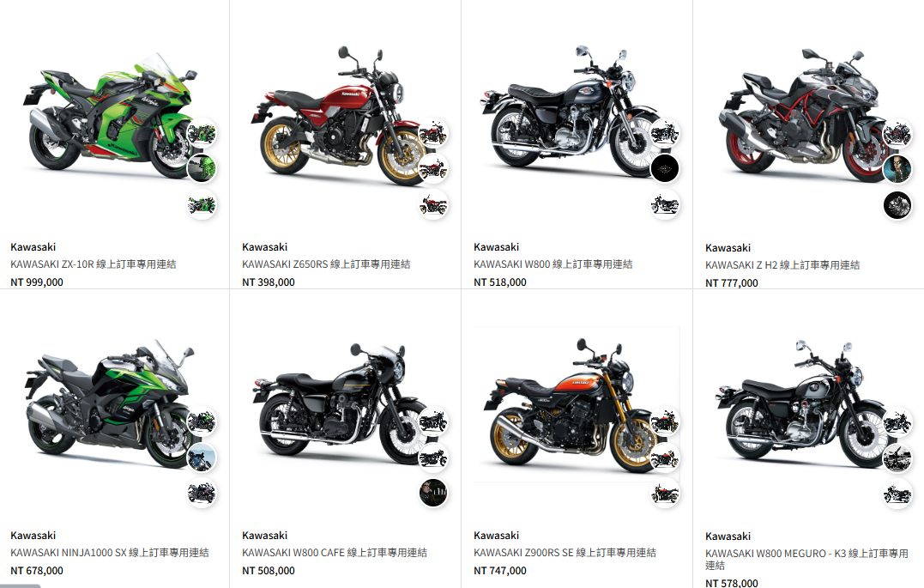
Task: Click the ZX-10R green close-up round thumbnail
Action: tap(202, 168)
